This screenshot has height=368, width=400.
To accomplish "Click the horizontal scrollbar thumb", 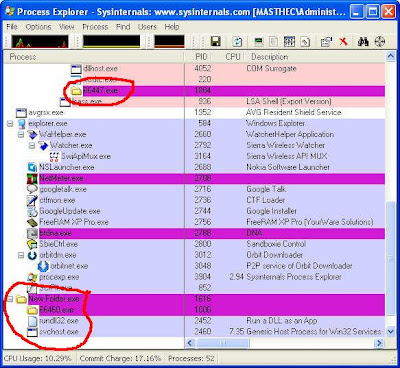I will [223, 343].
